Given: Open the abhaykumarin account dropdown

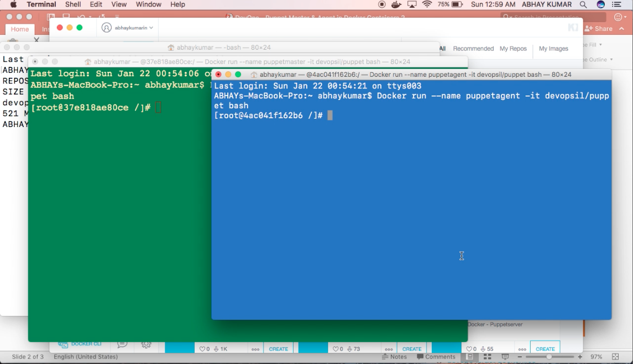Looking at the screenshot, I should tap(134, 28).
